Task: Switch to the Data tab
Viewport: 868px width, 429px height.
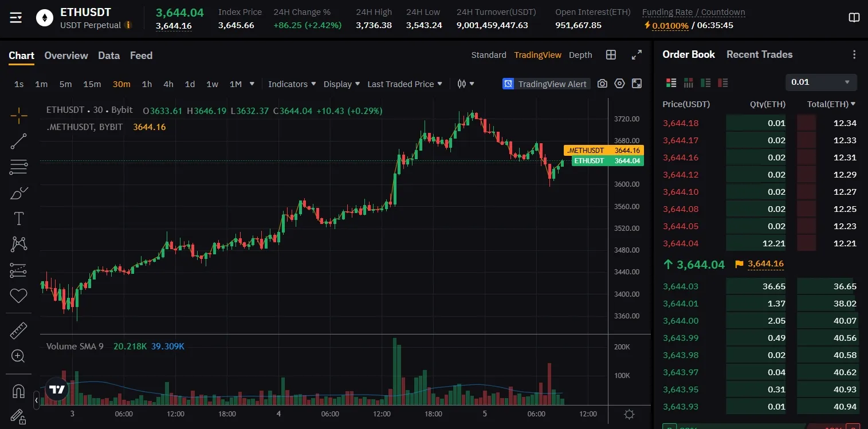Action: 109,56
